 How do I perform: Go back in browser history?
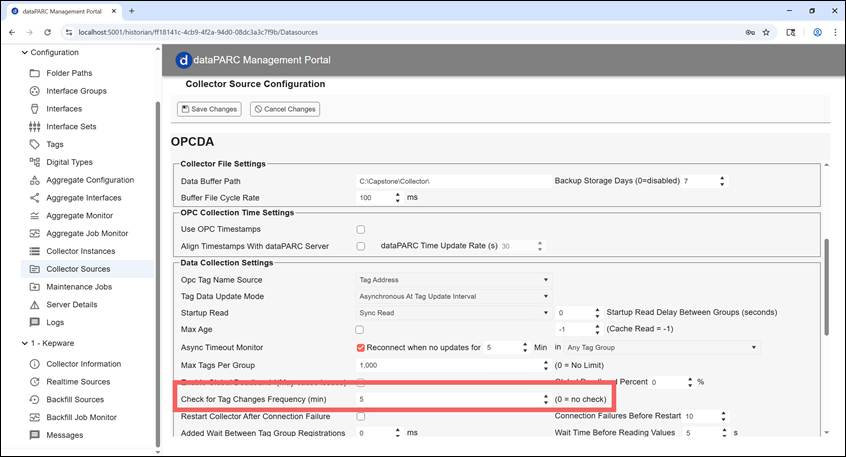coord(12,32)
